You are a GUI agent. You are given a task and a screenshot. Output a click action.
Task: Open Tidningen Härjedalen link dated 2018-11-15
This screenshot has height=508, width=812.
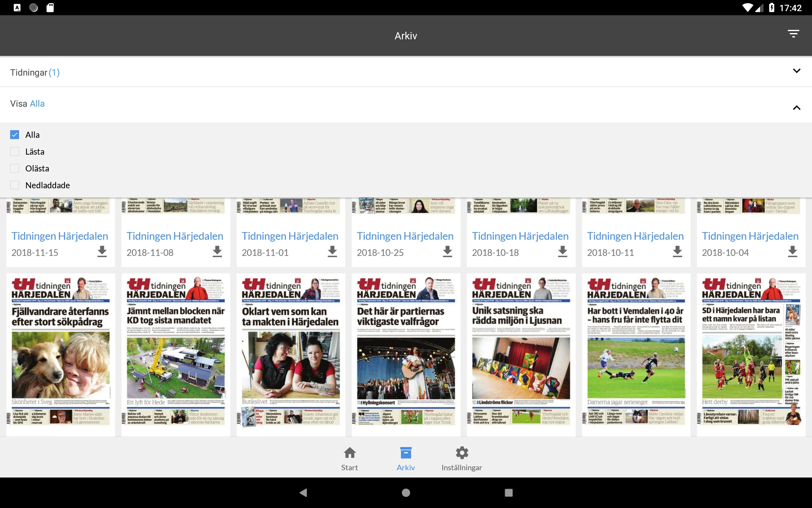(60, 236)
